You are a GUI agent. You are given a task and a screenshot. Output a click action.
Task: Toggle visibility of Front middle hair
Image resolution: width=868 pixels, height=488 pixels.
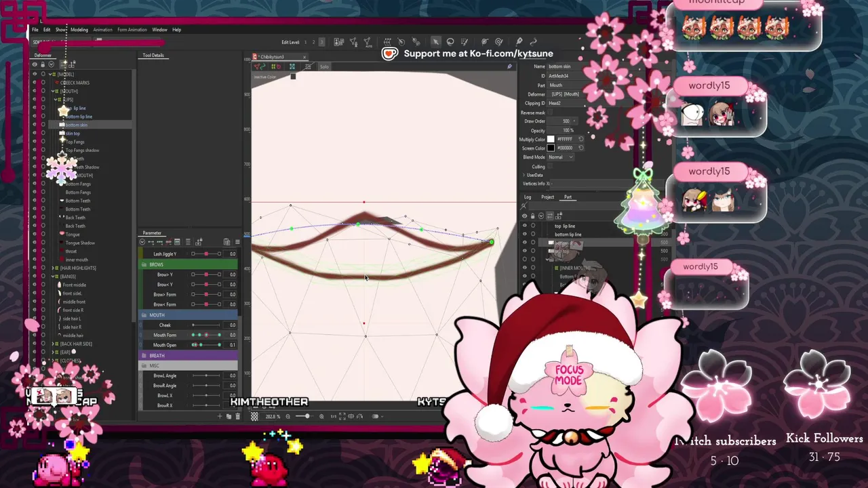pos(35,285)
